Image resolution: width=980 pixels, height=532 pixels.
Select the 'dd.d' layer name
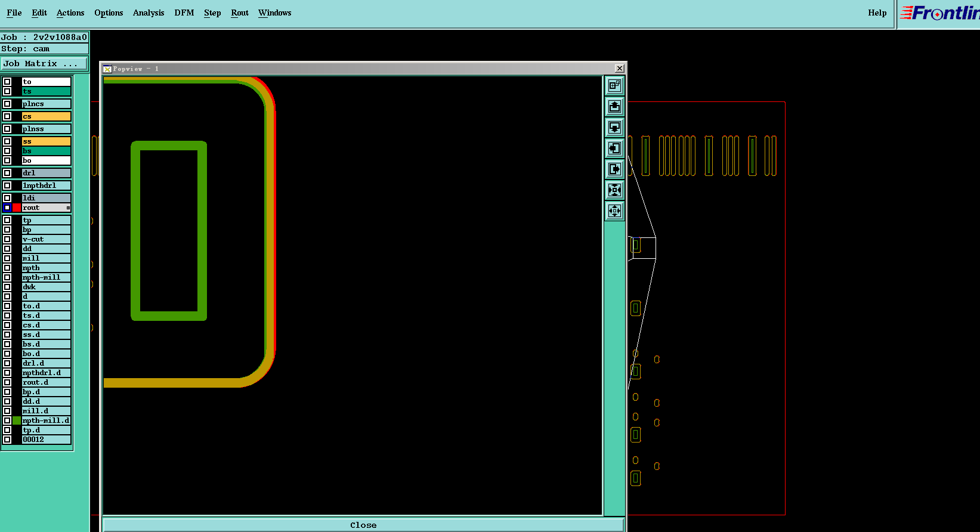(x=47, y=401)
